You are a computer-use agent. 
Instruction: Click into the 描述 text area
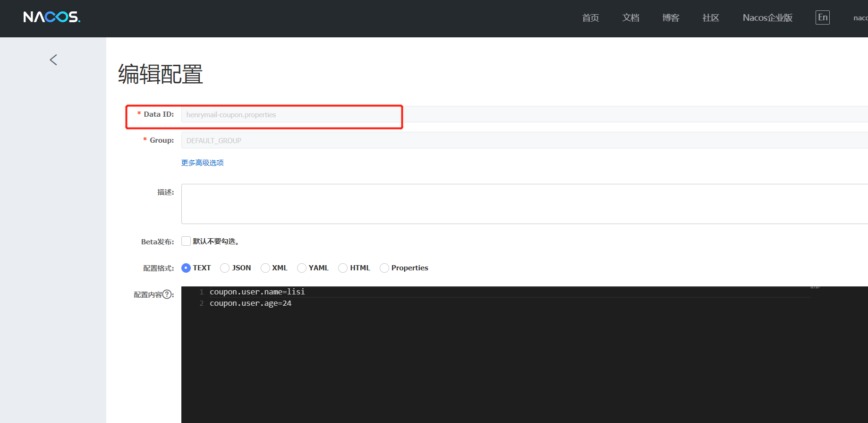click(519, 204)
